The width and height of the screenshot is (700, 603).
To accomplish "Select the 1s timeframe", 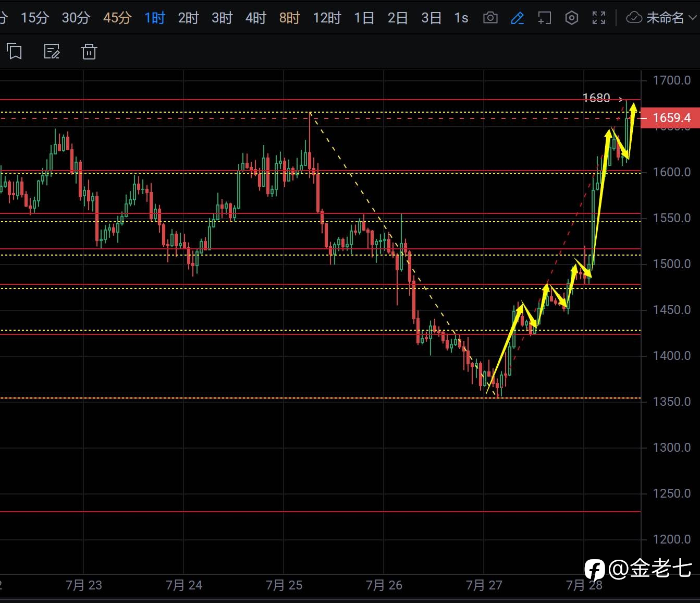I will (x=461, y=18).
